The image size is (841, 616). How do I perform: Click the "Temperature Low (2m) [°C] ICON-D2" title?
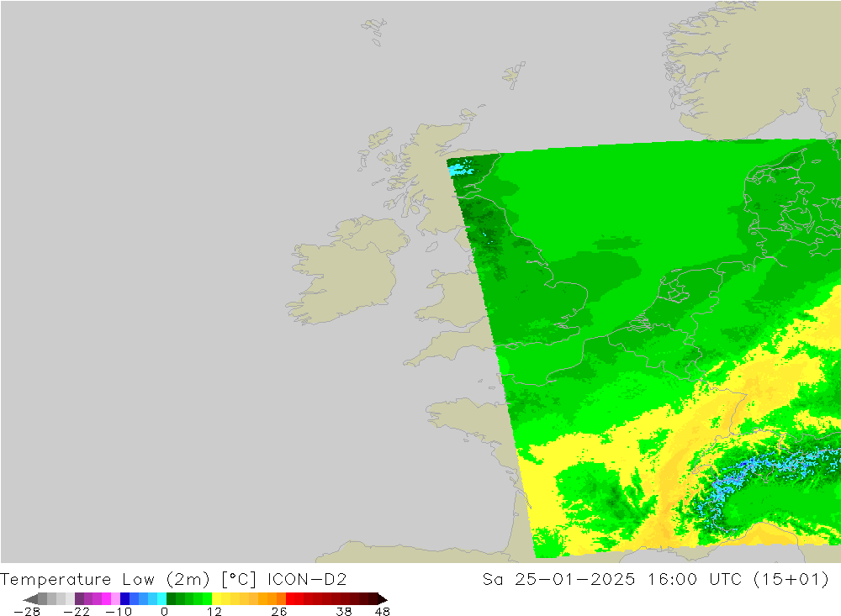tap(173, 580)
